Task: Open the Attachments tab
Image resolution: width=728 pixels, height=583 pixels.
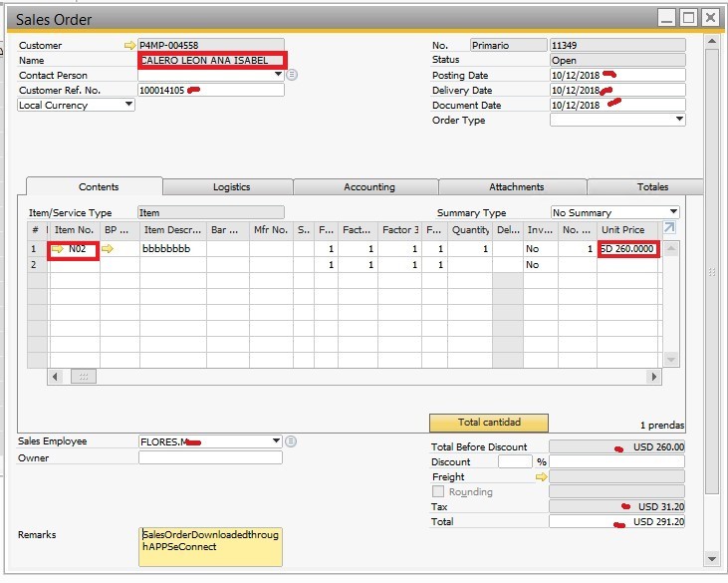Action: pyautogui.click(x=516, y=187)
